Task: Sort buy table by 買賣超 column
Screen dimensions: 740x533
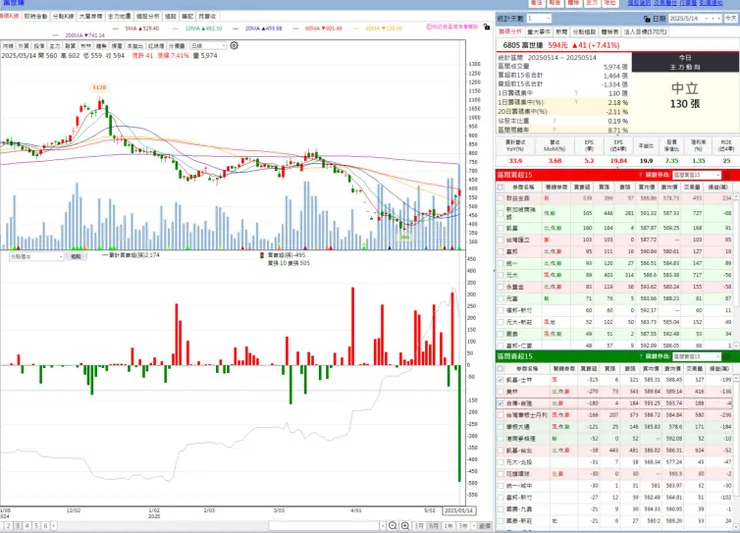Action: click(x=582, y=187)
